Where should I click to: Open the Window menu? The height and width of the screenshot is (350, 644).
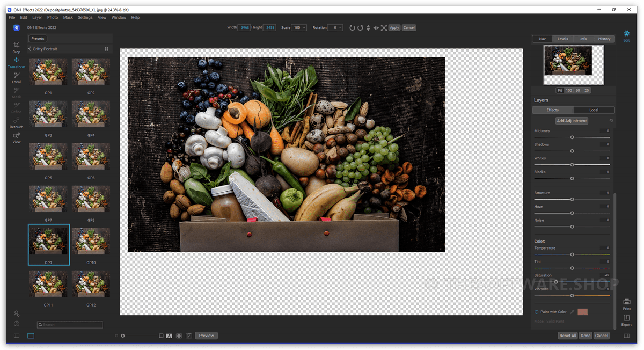click(119, 18)
